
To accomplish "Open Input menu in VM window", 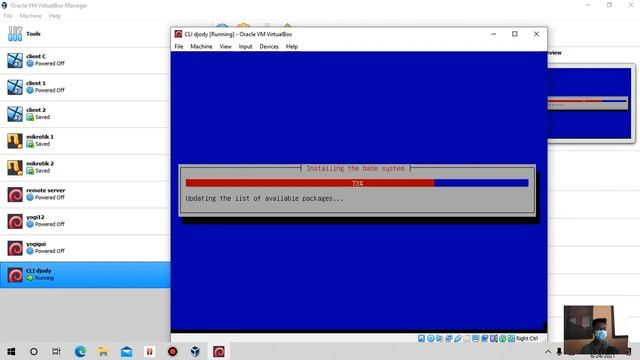I will [x=245, y=47].
